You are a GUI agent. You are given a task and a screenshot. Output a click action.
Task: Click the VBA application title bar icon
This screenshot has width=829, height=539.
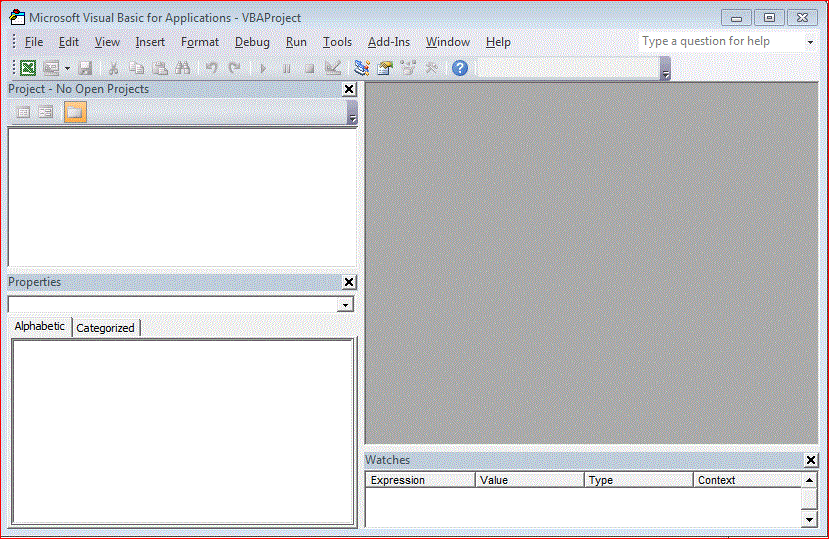click(17, 17)
